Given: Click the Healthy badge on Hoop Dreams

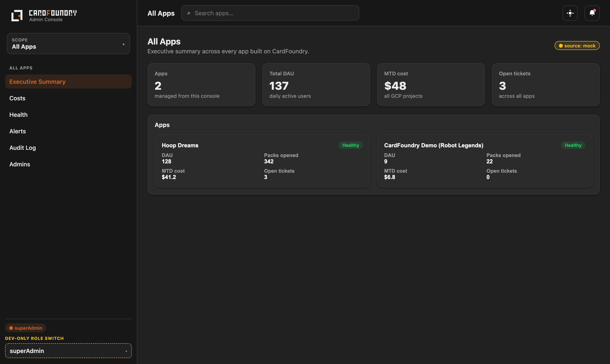Looking at the screenshot, I should (351, 145).
